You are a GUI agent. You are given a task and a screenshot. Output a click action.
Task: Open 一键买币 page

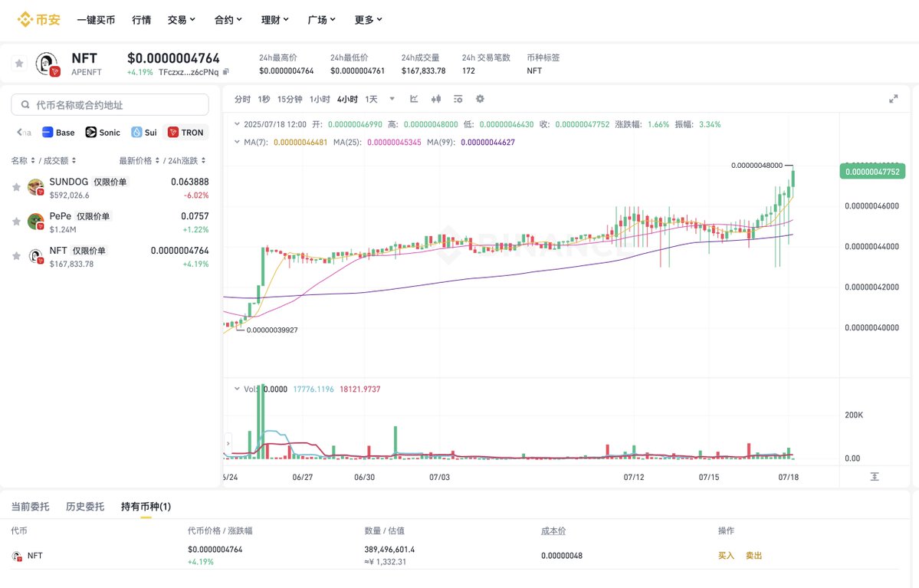[96, 20]
